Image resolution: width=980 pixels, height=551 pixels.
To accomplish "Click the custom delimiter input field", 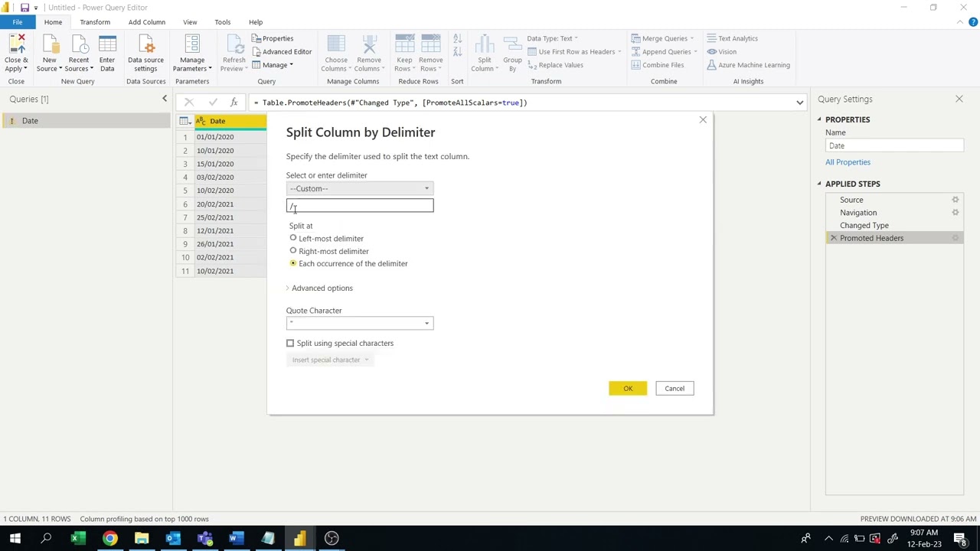I will pos(360,205).
